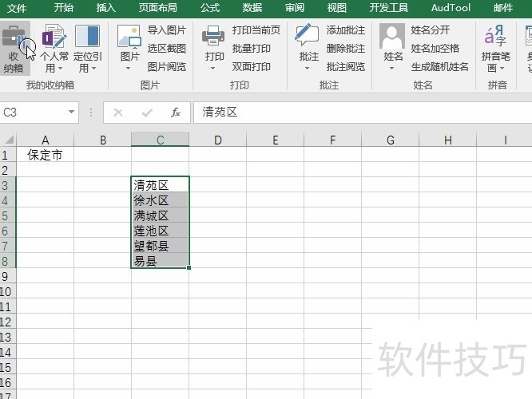This screenshot has height=399, width=532.
Task: Click the 拼音笔画 icon
Action: pos(495,36)
